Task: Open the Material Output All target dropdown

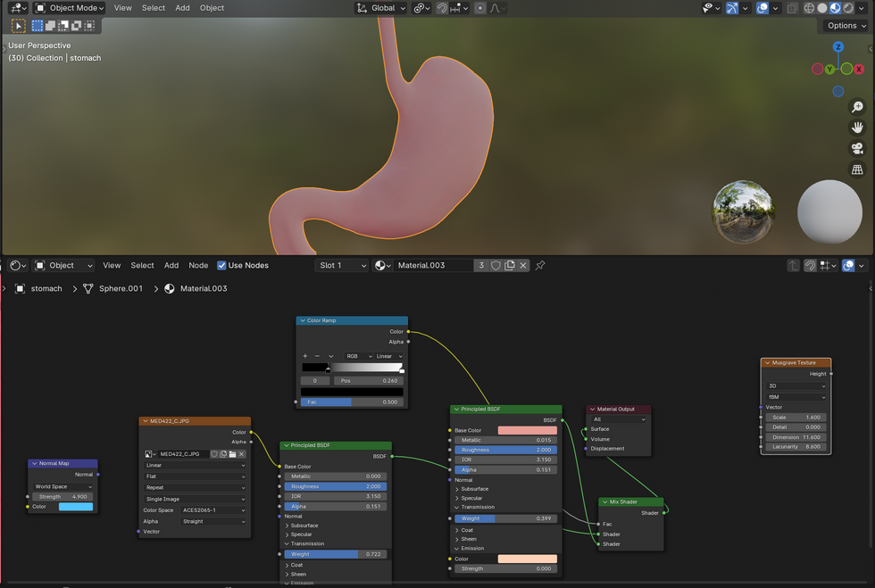Action: point(619,419)
